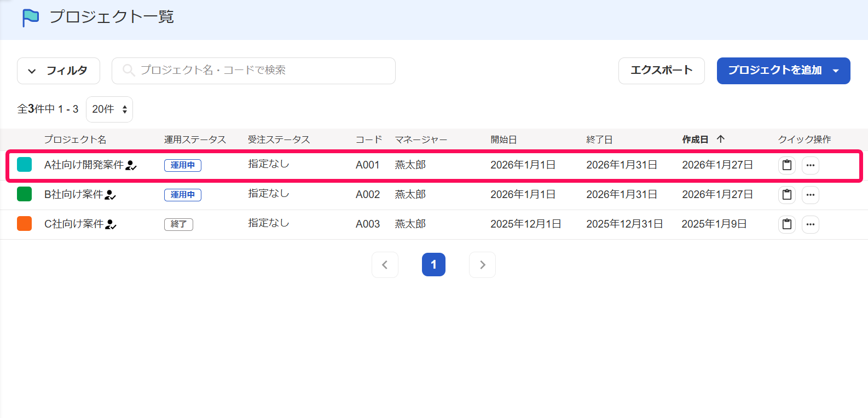868x418 pixels.
Task: Click the 運用中 badge for A社向け開発案件
Action: tap(183, 165)
